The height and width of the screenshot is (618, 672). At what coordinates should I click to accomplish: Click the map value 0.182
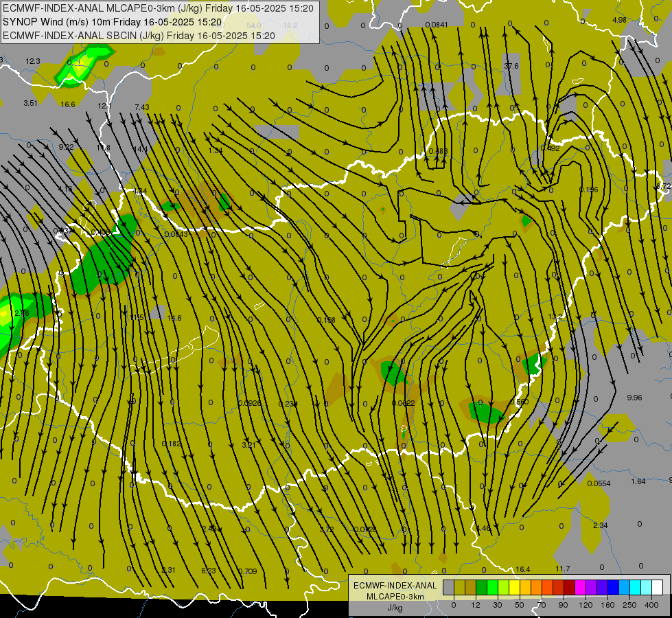172,444
